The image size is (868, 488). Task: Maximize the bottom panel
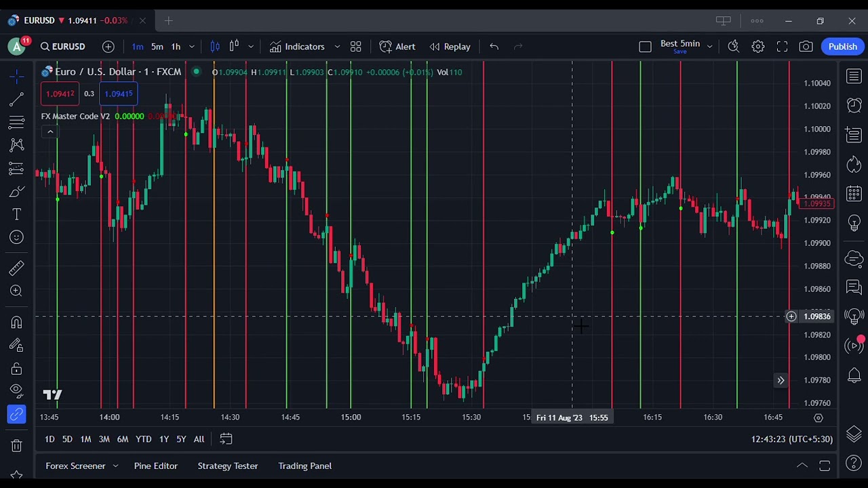825,466
